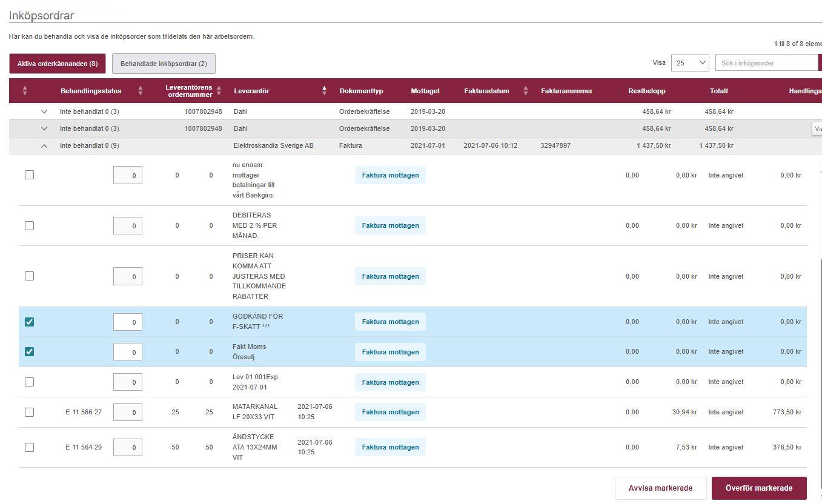
Task: Select Aktiva orderkännanden tab
Action: pos(58,64)
